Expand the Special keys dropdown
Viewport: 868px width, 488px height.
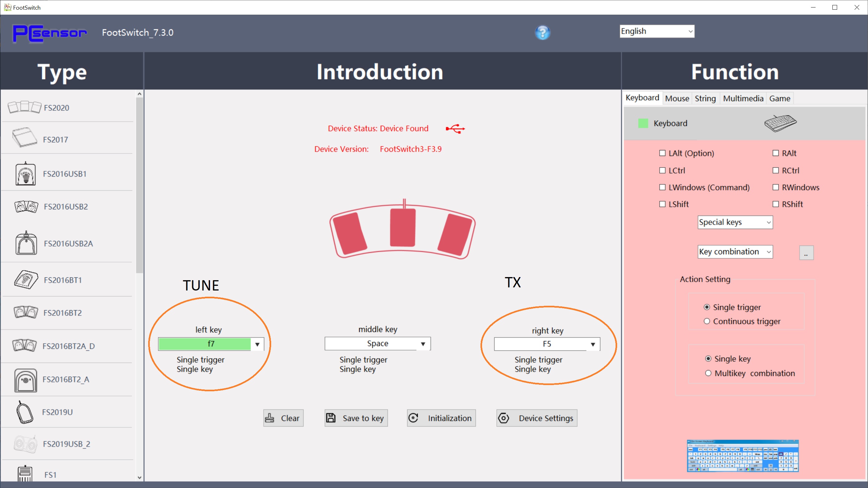click(735, 222)
